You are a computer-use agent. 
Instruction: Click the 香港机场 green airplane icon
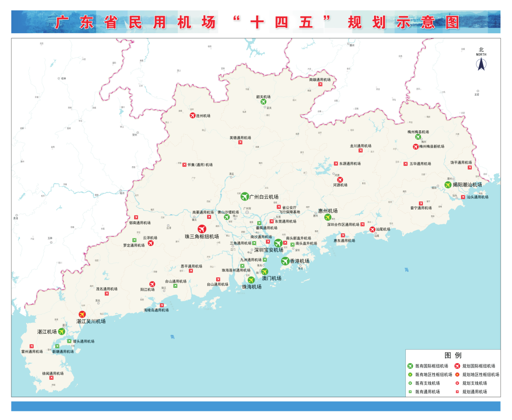pos(285,261)
